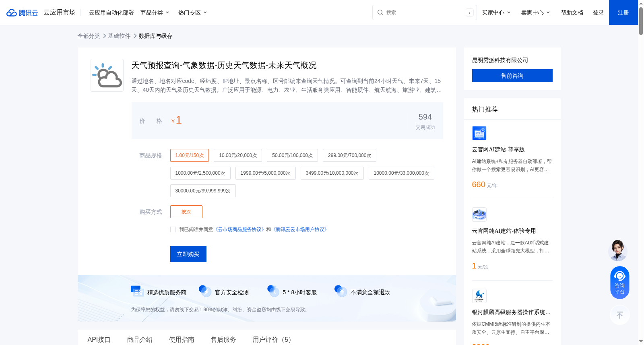Click into the 搜索 input field

[425, 12]
